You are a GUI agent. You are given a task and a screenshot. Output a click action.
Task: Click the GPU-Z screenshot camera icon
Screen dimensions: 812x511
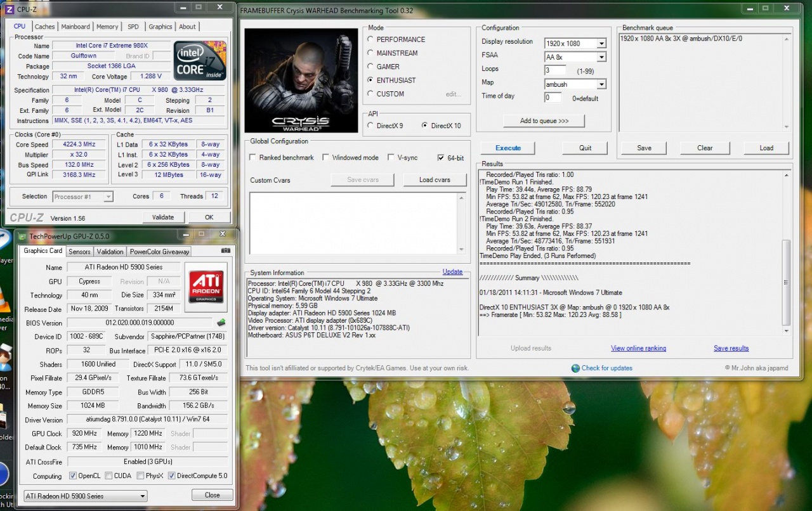225,250
